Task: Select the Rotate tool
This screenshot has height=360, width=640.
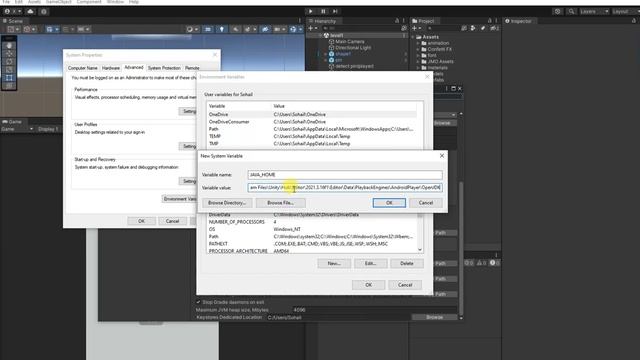Action: tap(9, 62)
